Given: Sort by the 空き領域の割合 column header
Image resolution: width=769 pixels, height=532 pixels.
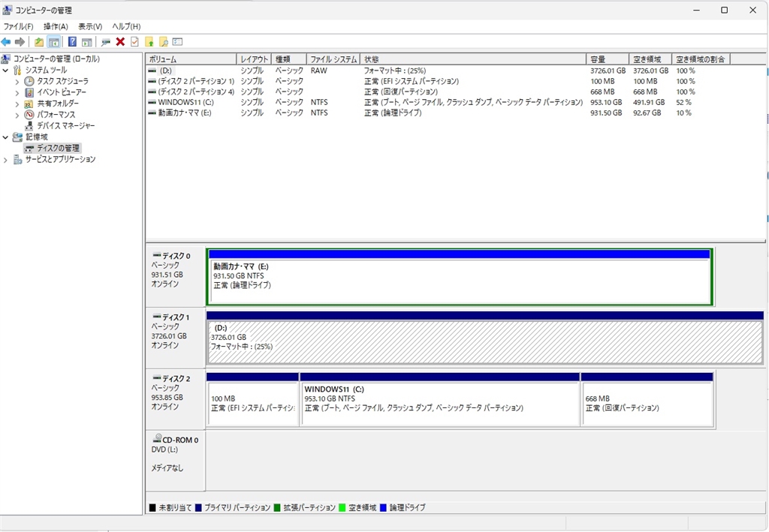Looking at the screenshot, I should pos(701,59).
